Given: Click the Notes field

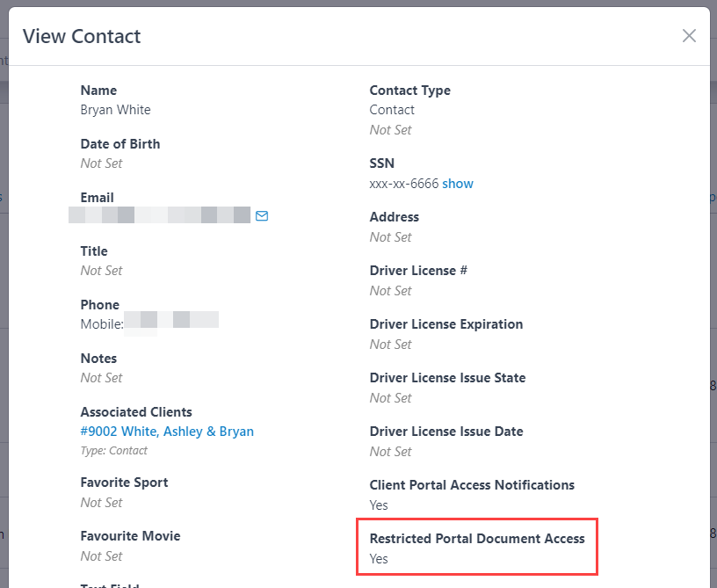Looking at the screenshot, I should (98, 358).
